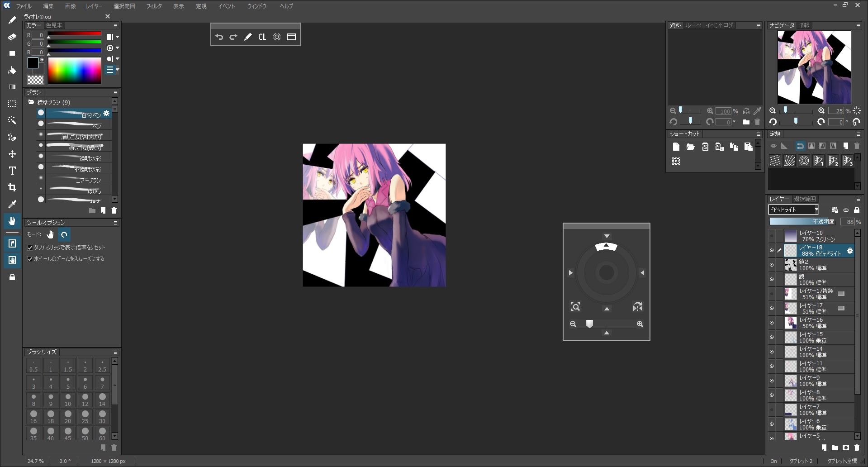The height and width of the screenshot is (467, 868).
Task: Pick the eyedropper tool
Action: tap(12, 204)
